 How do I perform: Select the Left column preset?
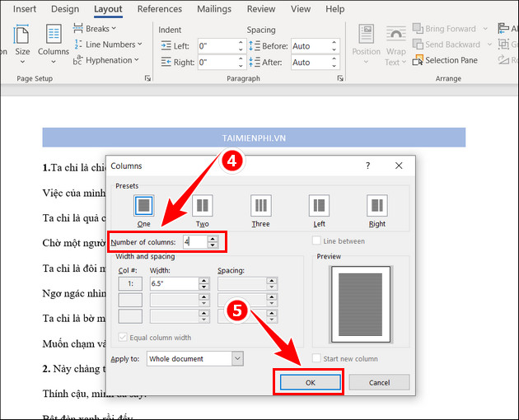[319, 211]
